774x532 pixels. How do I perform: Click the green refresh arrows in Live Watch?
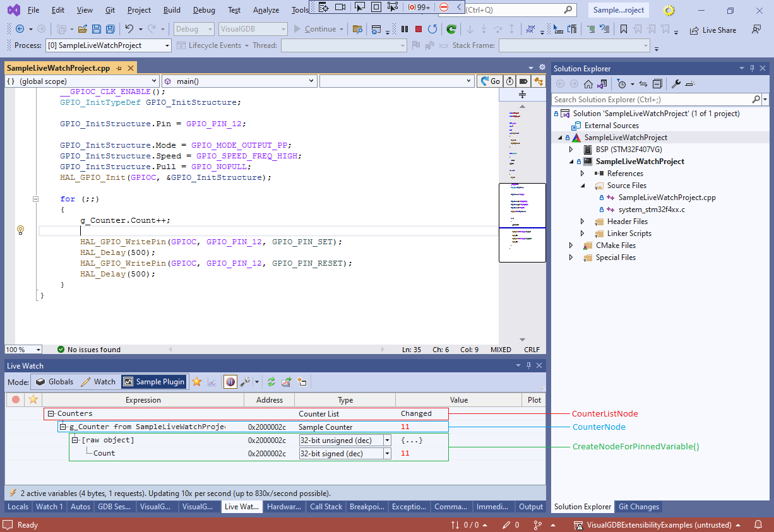271,382
